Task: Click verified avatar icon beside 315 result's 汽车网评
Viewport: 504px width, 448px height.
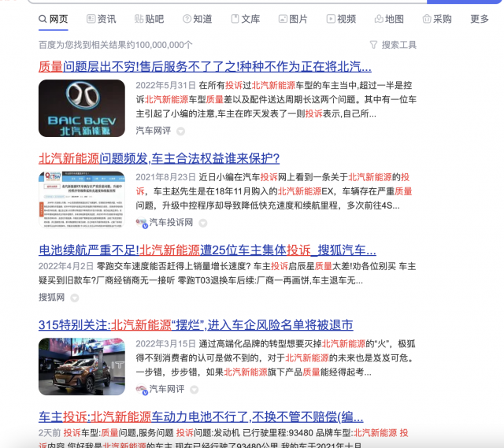Action: pos(142,389)
